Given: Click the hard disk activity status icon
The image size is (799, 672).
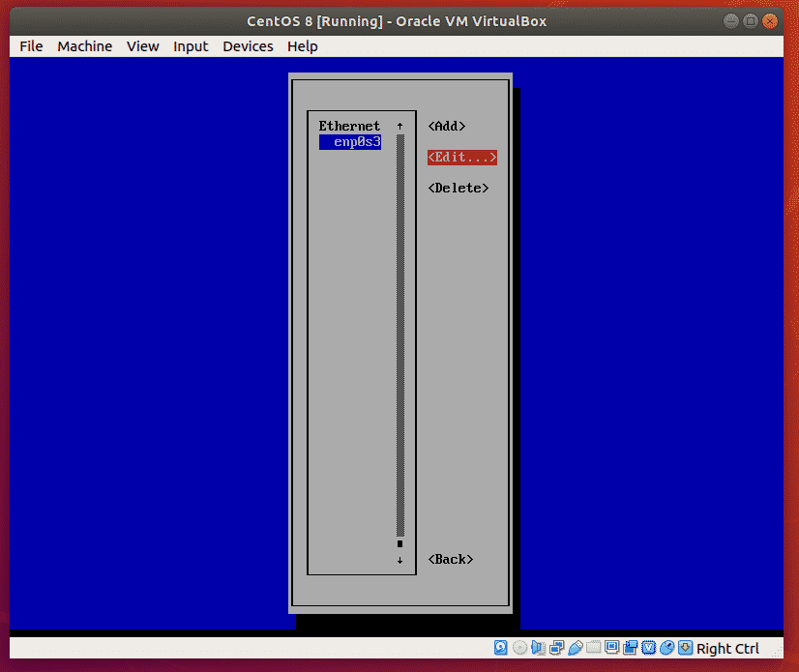Looking at the screenshot, I should (x=500, y=648).
